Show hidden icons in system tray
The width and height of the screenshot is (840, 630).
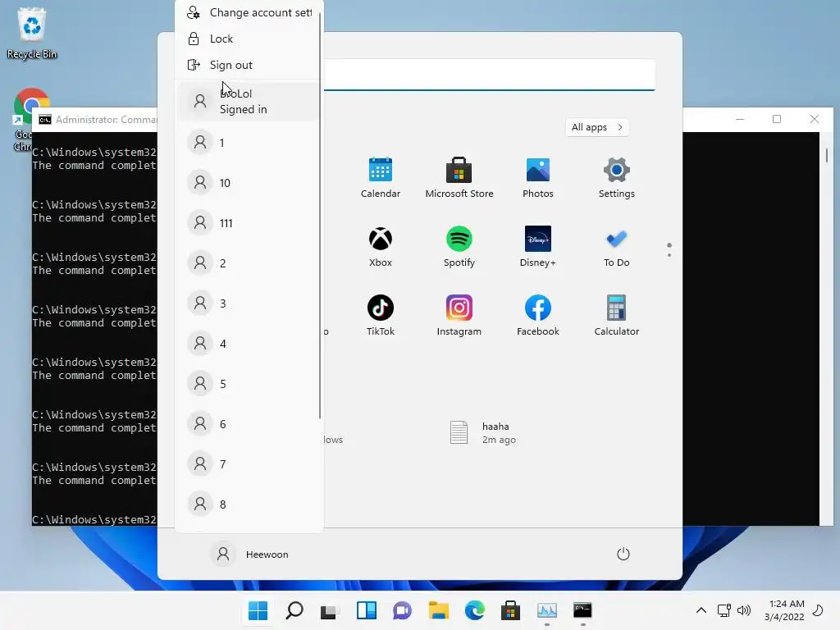tap(701, 610)
